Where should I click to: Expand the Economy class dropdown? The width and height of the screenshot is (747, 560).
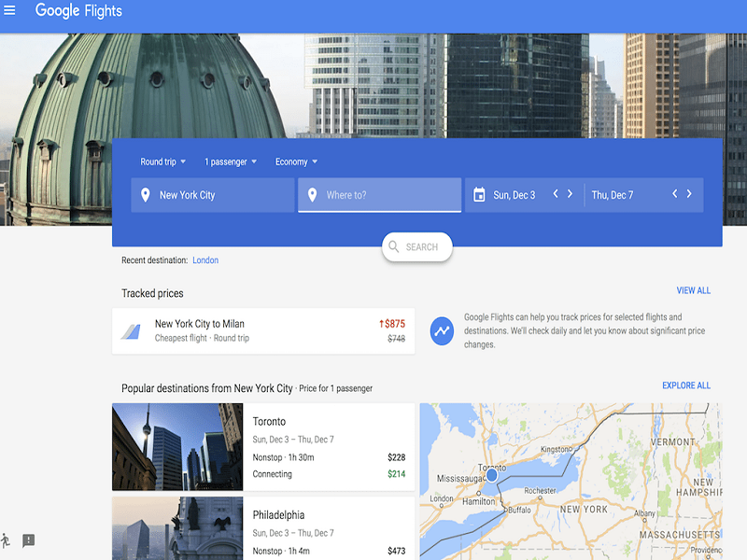[x=296, y=161]
